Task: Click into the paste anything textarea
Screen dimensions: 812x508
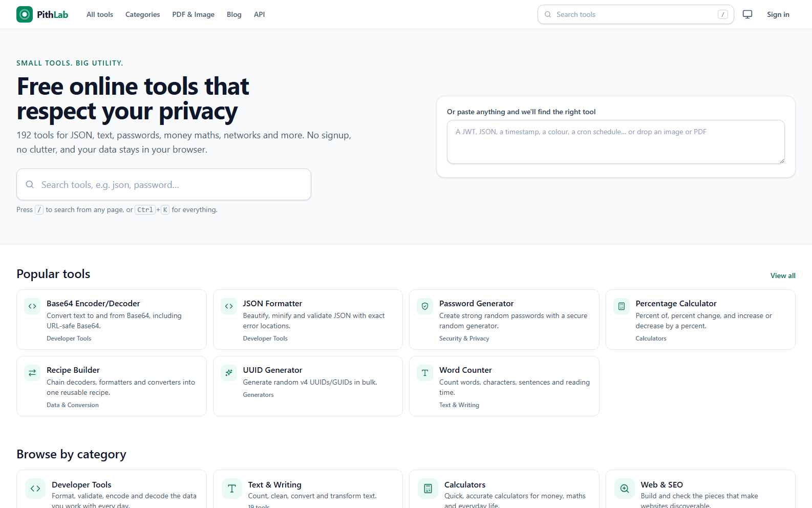Action: tap(615, 142)
